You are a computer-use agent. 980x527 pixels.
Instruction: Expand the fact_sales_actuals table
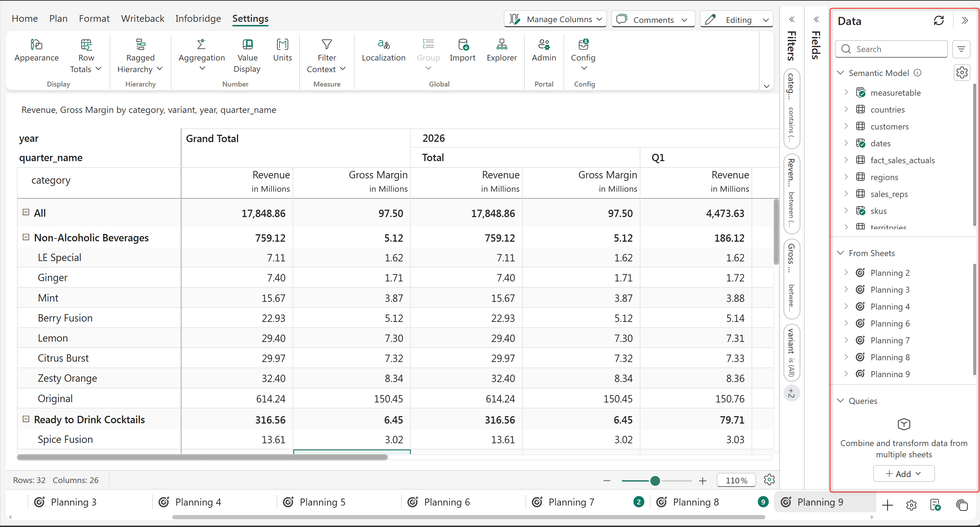846,160
